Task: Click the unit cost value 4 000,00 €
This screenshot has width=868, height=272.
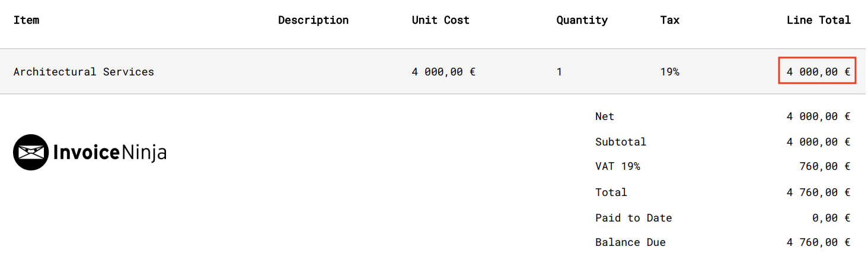Action: tap(443, 72)
